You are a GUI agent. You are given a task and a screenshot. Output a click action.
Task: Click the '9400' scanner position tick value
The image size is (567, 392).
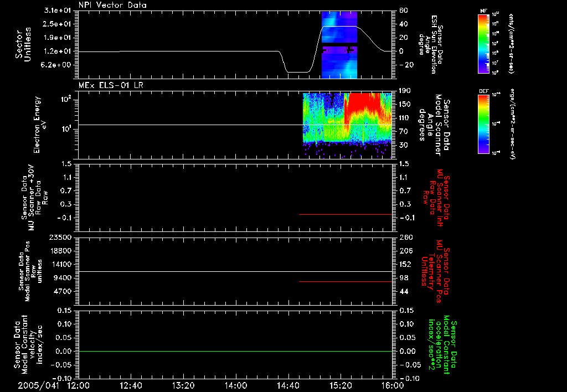click(x=63, y=278)
